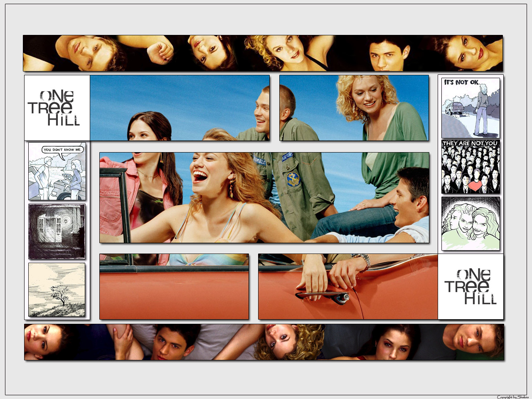Select the lone tree sketch panel
This screenshot has width=532, height=399.
[57, 289]
